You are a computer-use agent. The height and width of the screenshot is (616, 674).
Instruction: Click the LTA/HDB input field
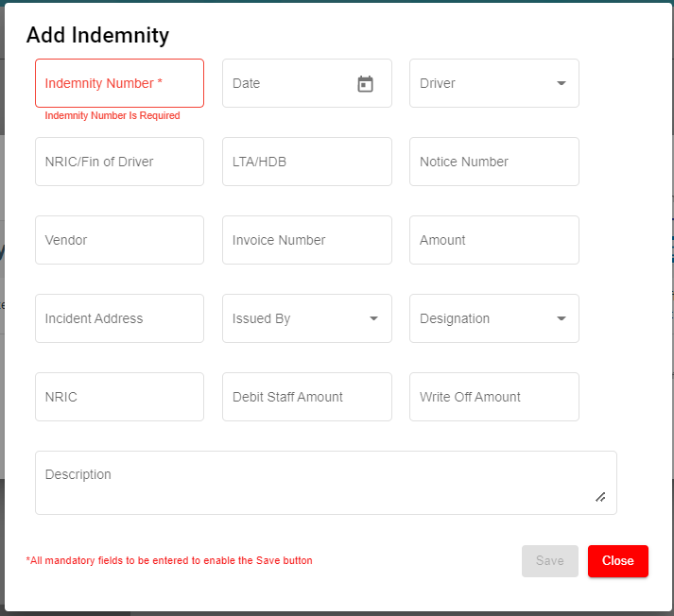(306, 162)
